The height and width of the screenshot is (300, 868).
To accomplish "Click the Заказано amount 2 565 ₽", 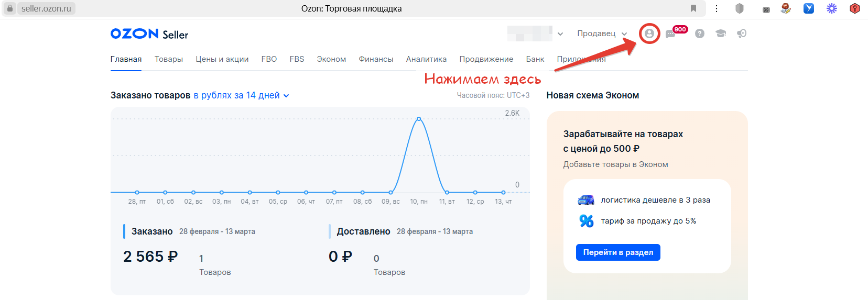I will point(150,257).
